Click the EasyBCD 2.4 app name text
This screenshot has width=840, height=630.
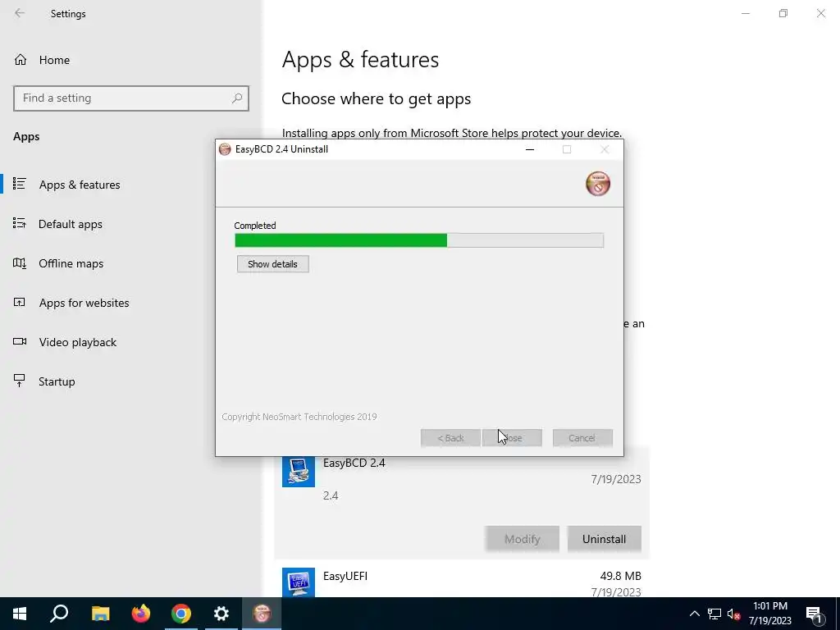coord(354,463)
